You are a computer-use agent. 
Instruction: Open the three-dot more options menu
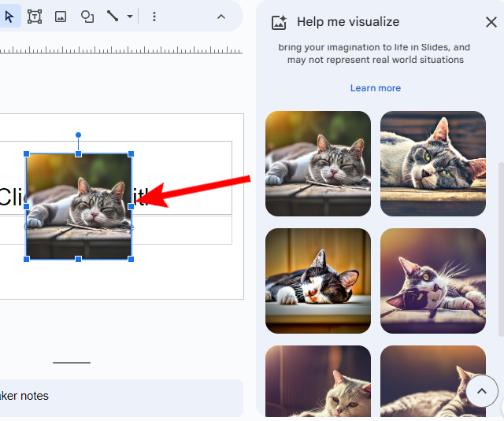coord(154,17)
